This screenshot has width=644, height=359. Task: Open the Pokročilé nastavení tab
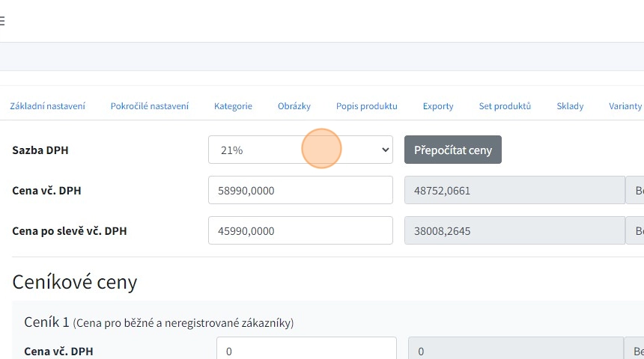coord(150,106)
